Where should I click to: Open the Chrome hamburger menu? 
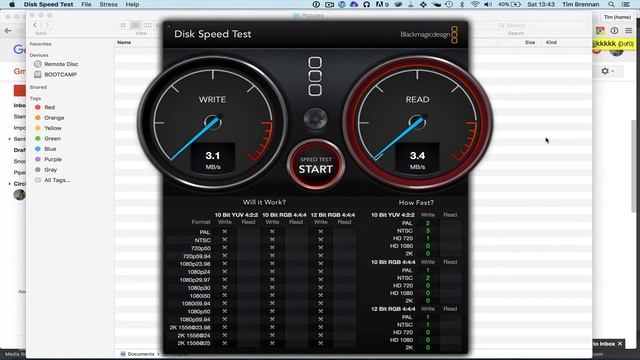coord(629,31)
